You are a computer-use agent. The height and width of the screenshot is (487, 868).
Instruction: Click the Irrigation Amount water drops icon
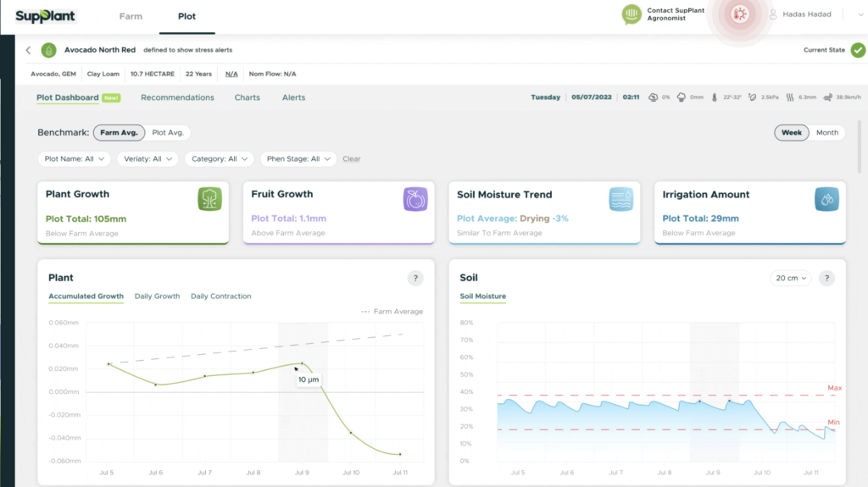(826, 199)
